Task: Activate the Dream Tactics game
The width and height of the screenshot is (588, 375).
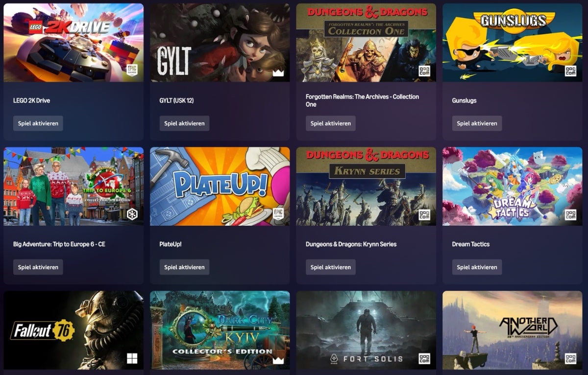Action: click(x=477, y=267)
